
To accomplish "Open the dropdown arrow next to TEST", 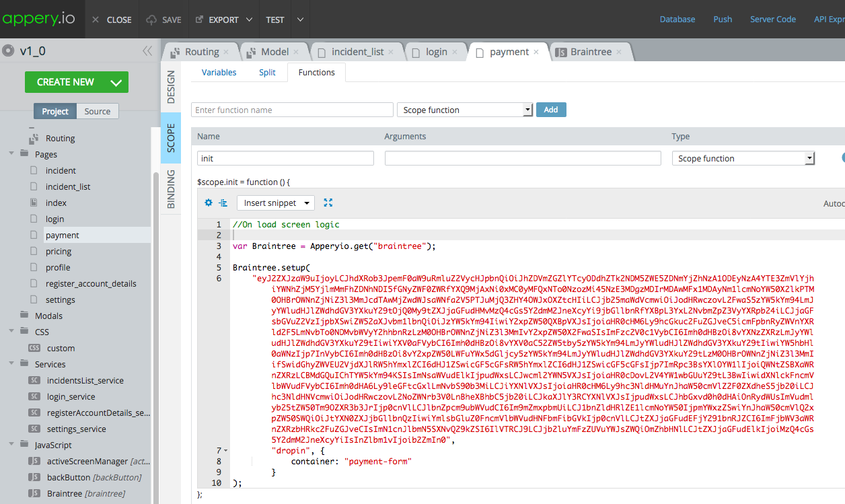I will tap(300, 20).
